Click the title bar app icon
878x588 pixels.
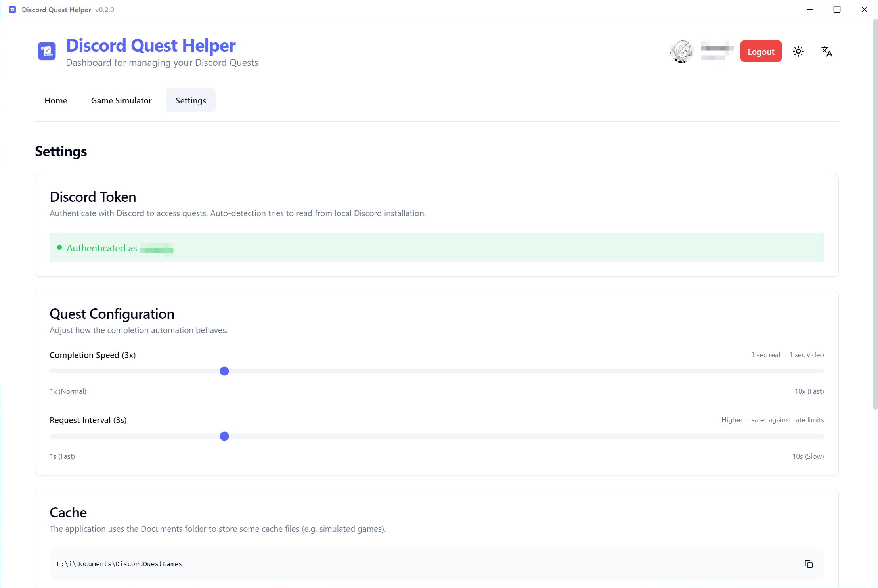12,10
